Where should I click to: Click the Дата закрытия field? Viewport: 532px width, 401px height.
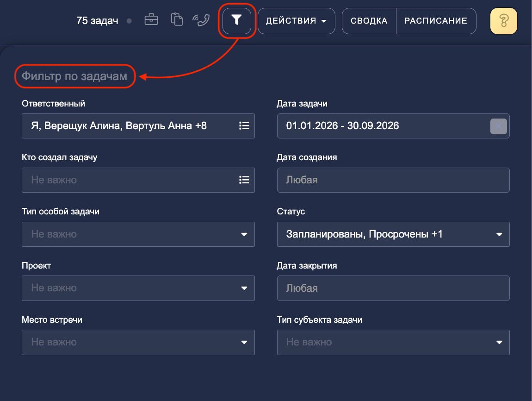393,288
